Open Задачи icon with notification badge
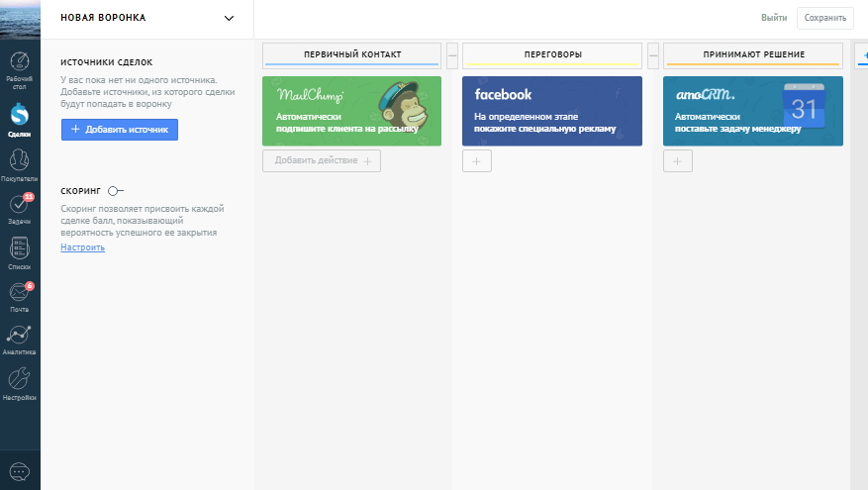Viewport: 868px width, 490px height. pos(20,206)
